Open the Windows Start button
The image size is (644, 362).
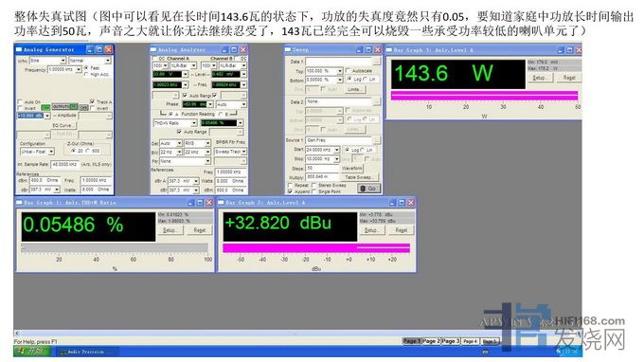(32, 352)
